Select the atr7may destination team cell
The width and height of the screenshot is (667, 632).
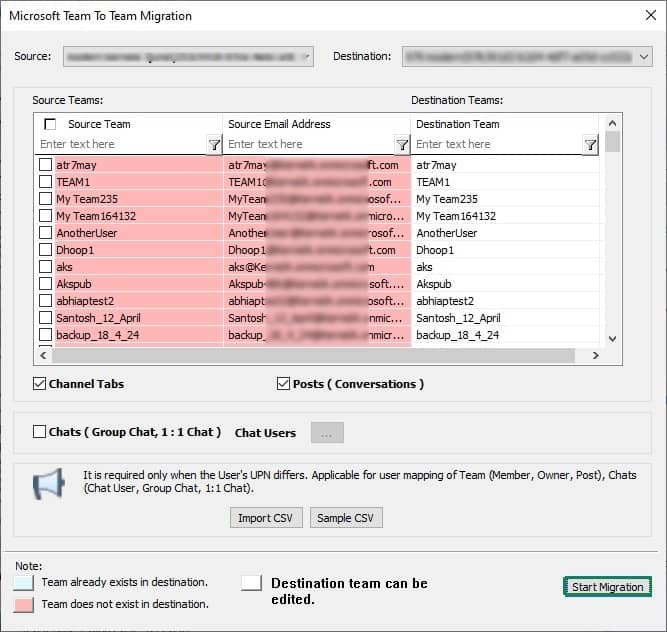(505, 165)
